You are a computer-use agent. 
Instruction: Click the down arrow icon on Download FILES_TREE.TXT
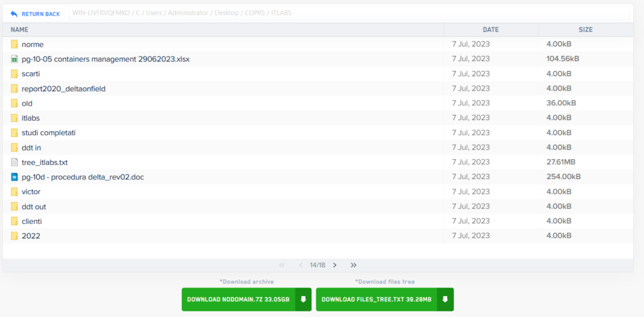click(x=445, y=299)
